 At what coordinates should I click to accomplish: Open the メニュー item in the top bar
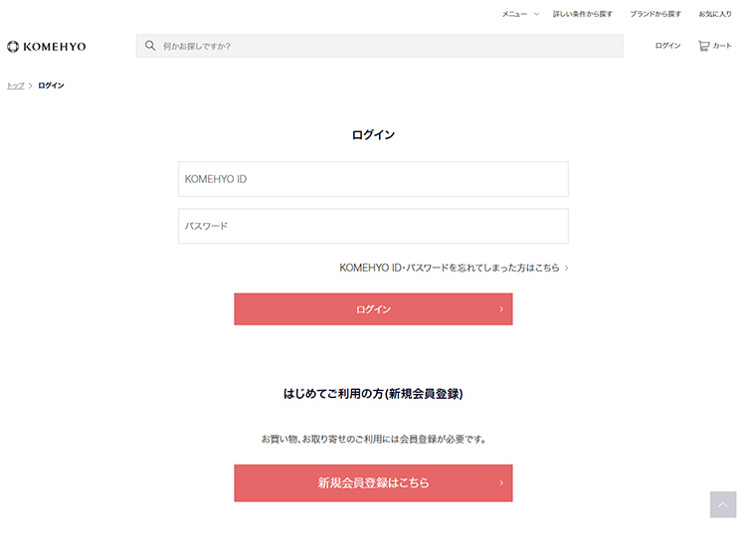[x=514, y=14]
